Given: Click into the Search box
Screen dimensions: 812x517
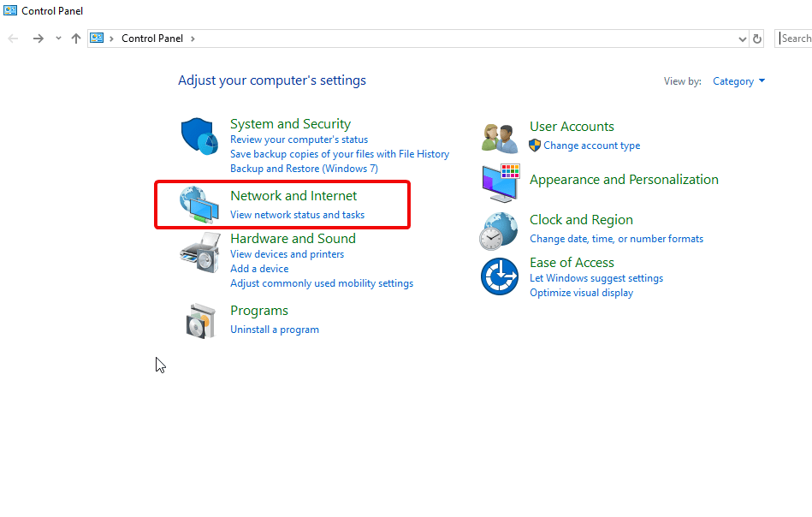Looking at the screenshot, I should 793,39.
